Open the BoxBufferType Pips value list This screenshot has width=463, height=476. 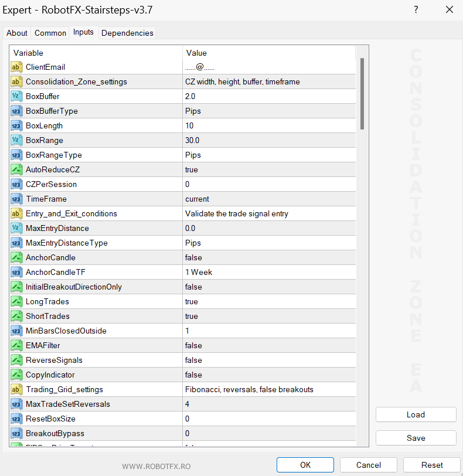269,111
